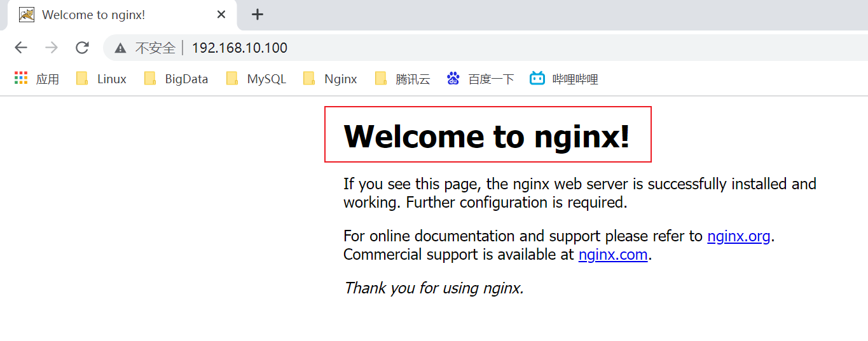The image size is (868, 341).
Task: Close the Welcome to nginx! tab
Action: click(221, 15)
